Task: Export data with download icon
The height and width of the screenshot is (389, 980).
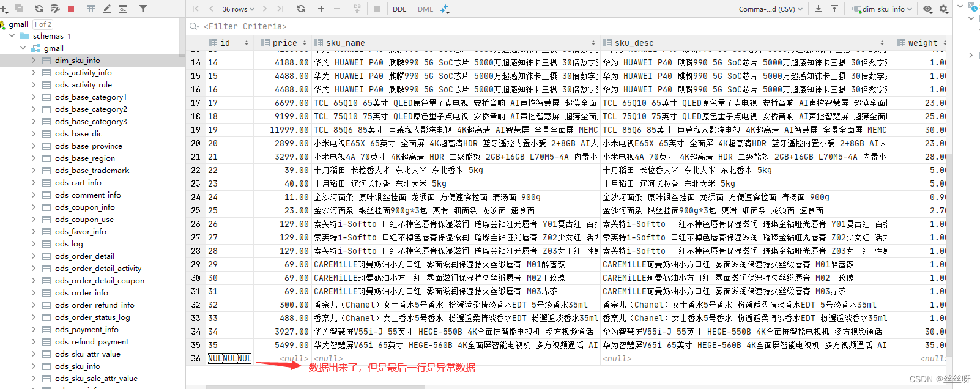Action: point(819,9)
